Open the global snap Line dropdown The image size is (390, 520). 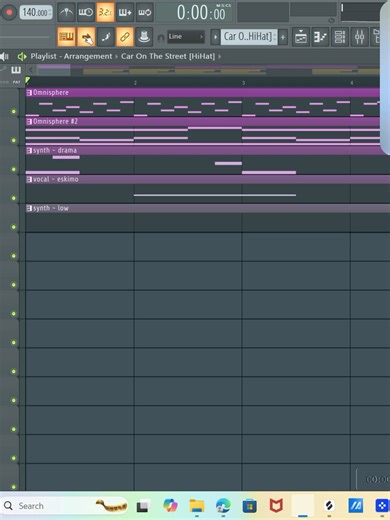(x=186, y=37)
